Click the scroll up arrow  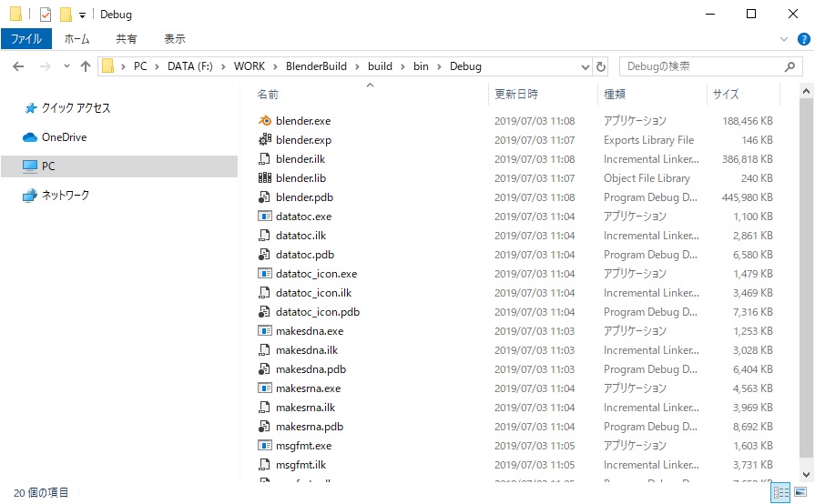[806, 91]
